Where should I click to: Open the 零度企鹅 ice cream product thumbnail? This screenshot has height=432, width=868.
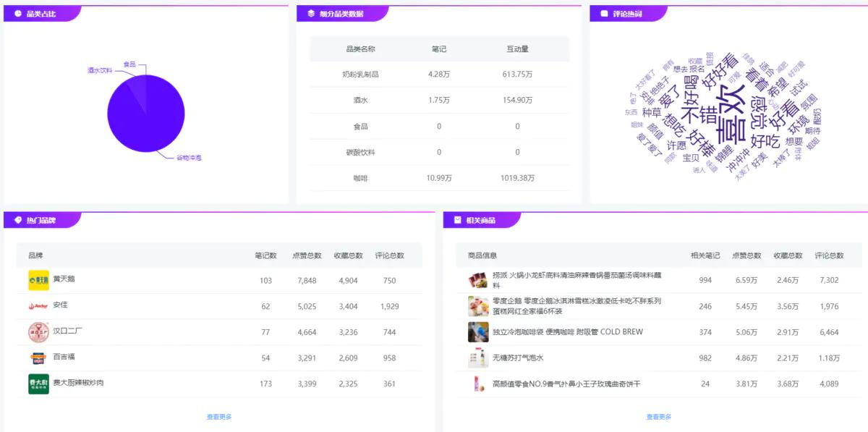(x=477, y=306)
